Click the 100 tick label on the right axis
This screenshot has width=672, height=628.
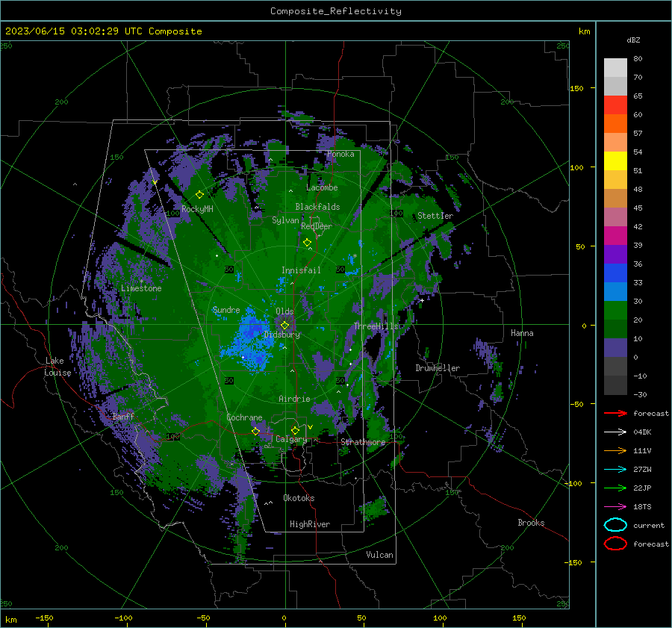tap(576, 167)
